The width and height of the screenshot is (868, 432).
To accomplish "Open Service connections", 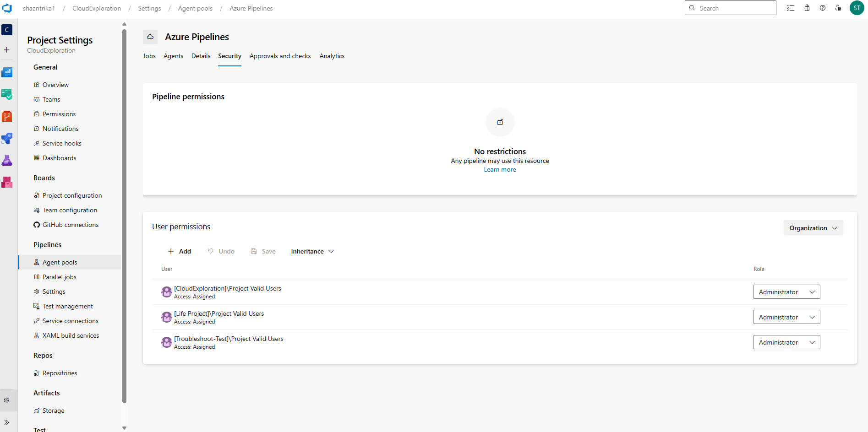I will [70, 321].
